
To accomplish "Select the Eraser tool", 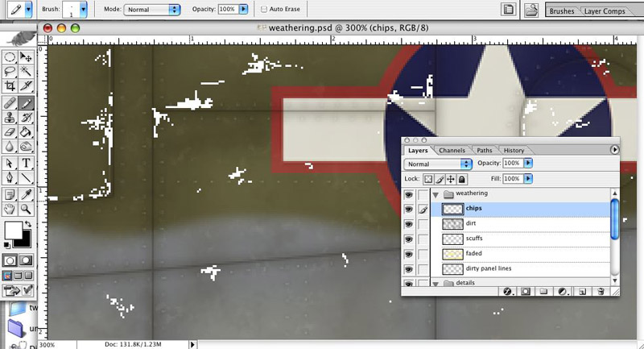I will click(10, 132).
